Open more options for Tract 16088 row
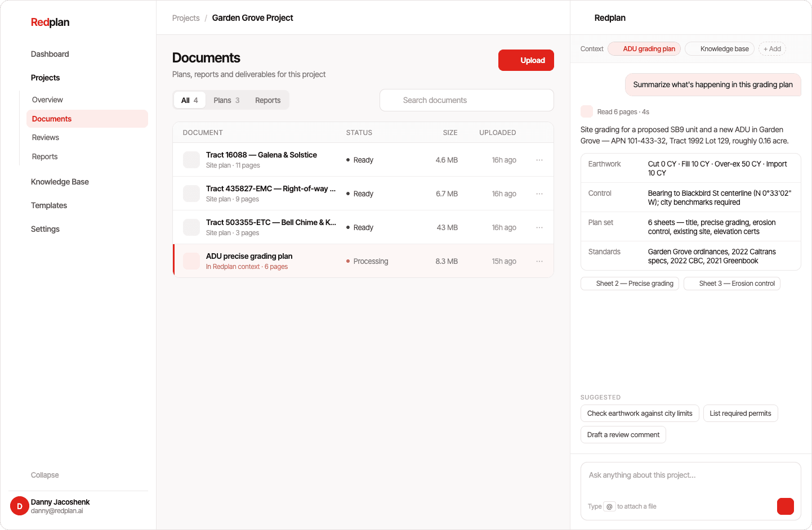This screenshot has width=812, height=530. 539,160
